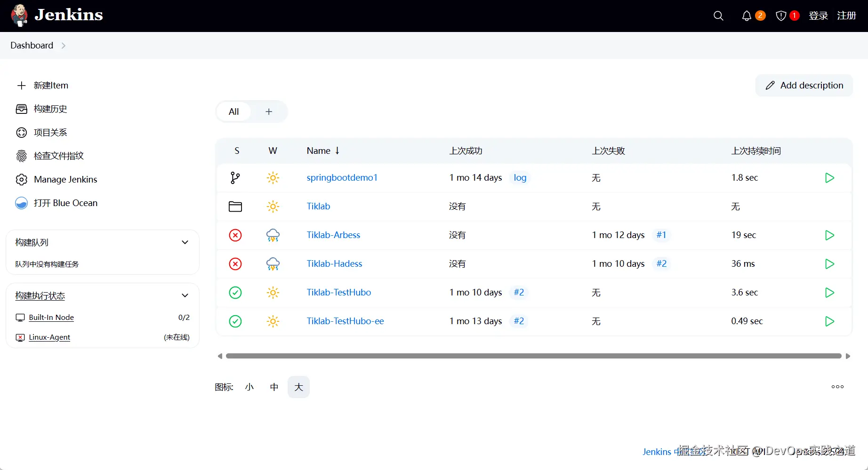Click 注册 to register

coord(846,16)
